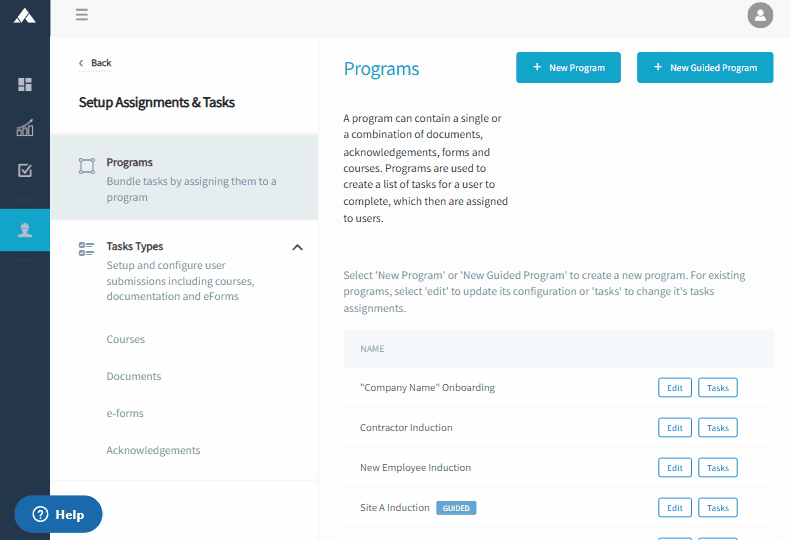Open the hamburger menu icon
Viewport: 791px width, 540px height.
82,15
